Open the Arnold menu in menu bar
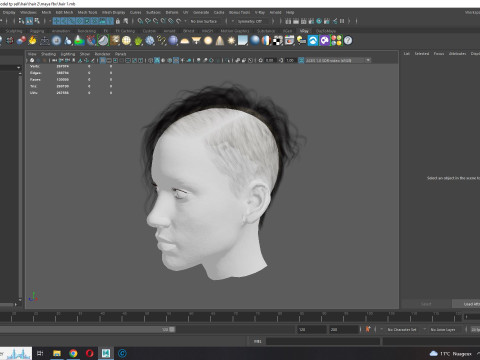 275,12
